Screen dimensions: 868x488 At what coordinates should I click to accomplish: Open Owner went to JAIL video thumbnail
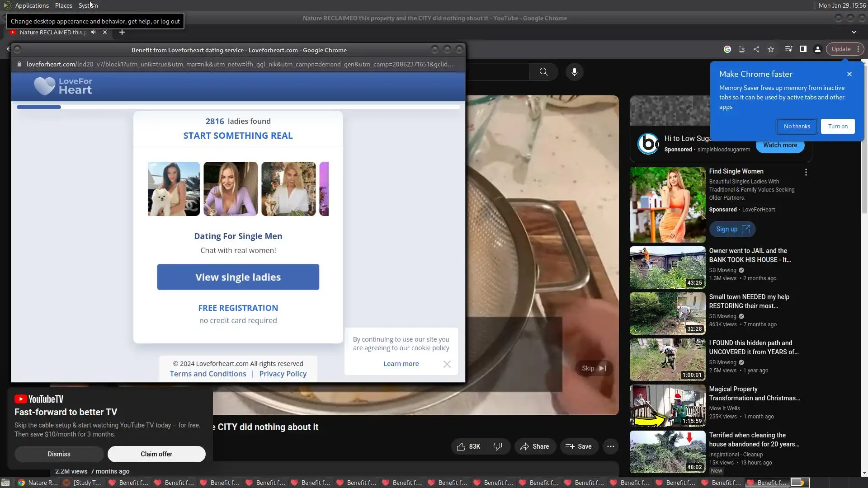pyautogui.click(x=667, y=267)
